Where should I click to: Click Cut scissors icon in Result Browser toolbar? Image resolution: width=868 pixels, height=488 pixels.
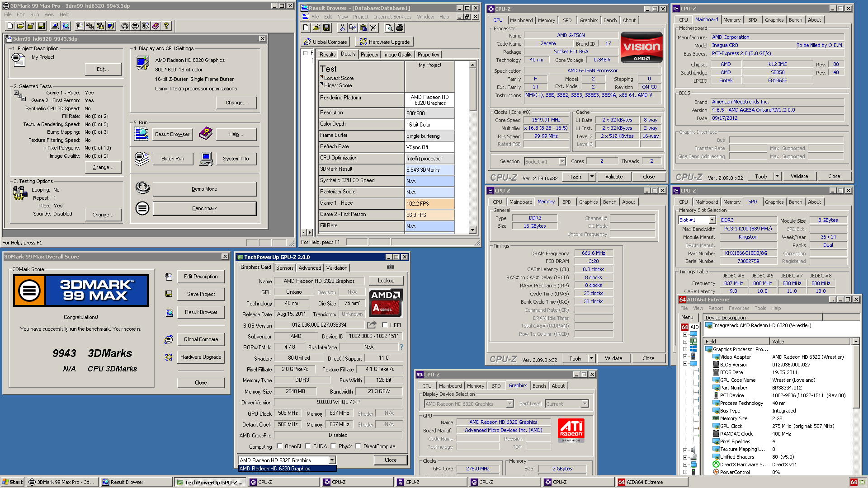coord(342,28)
